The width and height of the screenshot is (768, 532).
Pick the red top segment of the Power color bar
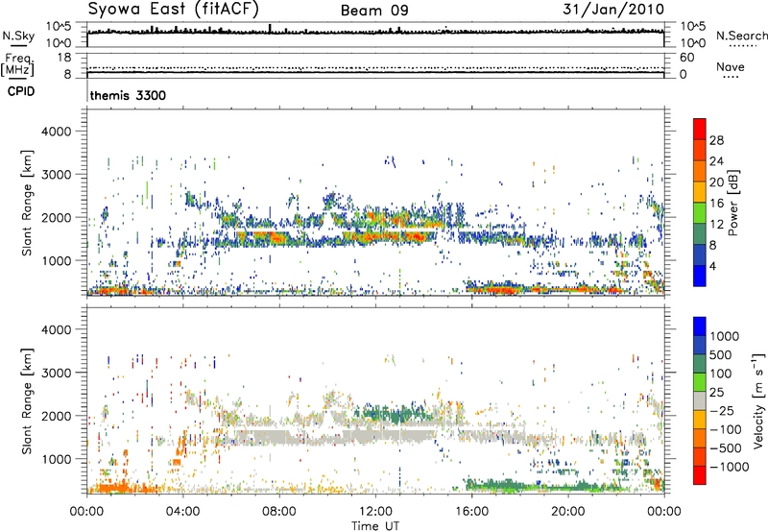(x=700, y=129)
